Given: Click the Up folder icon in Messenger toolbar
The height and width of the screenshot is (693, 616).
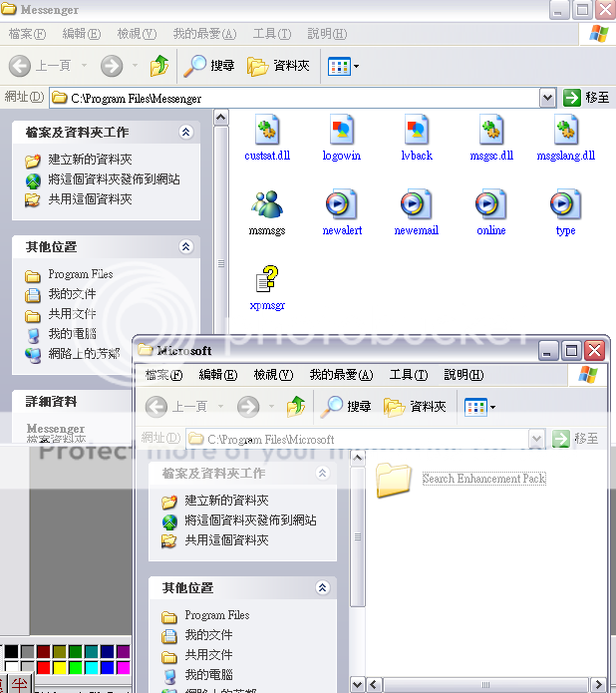Looking at the screenshot, I should click(x=159, y=66).
